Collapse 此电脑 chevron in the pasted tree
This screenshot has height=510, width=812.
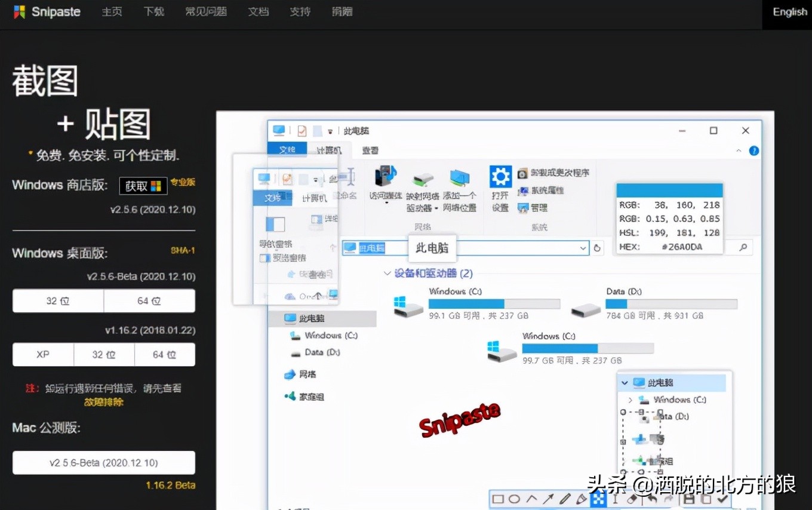625,383
